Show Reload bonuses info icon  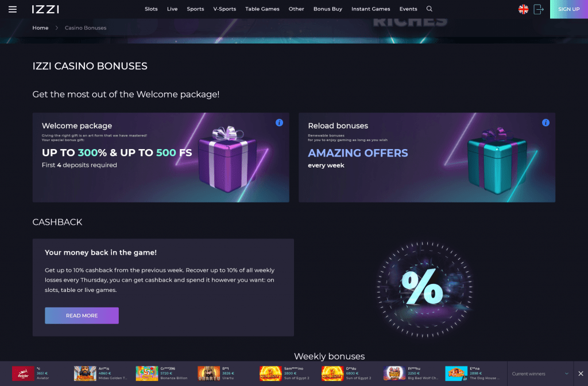[x=546, y=122]
